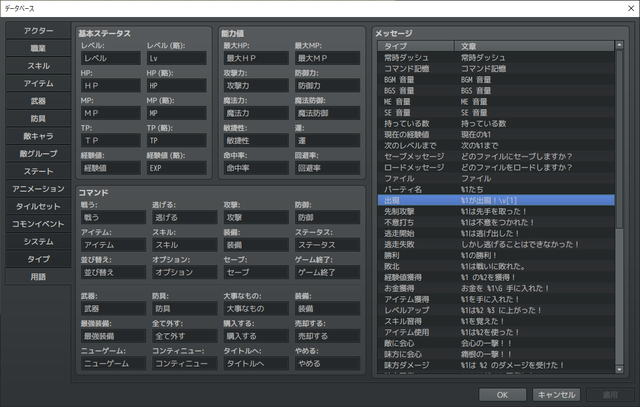Click the 最大MP field

tap(327, 58)
